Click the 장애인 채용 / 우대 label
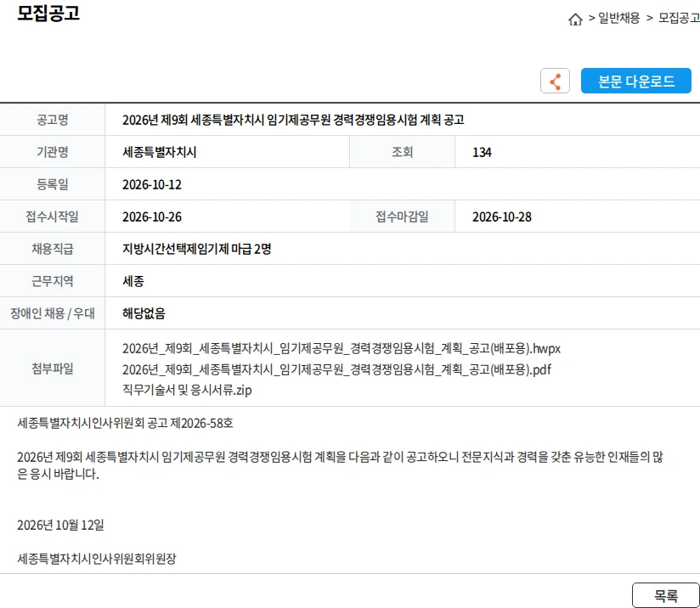This screenshot has width=700, height=608. pyautogui.click(x=52, y=313)
